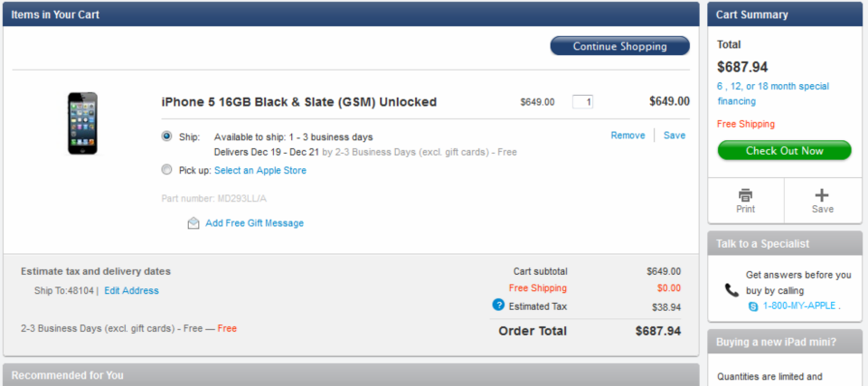Click the Skype phone number icon
The width and height of the screenshot is (868, 386).
point(753,306)
